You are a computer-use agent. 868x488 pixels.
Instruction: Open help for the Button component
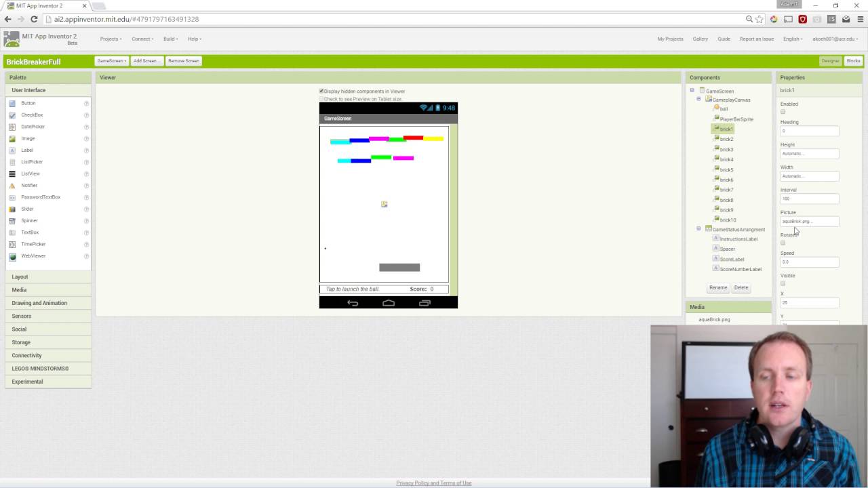[x=86, y=103]
